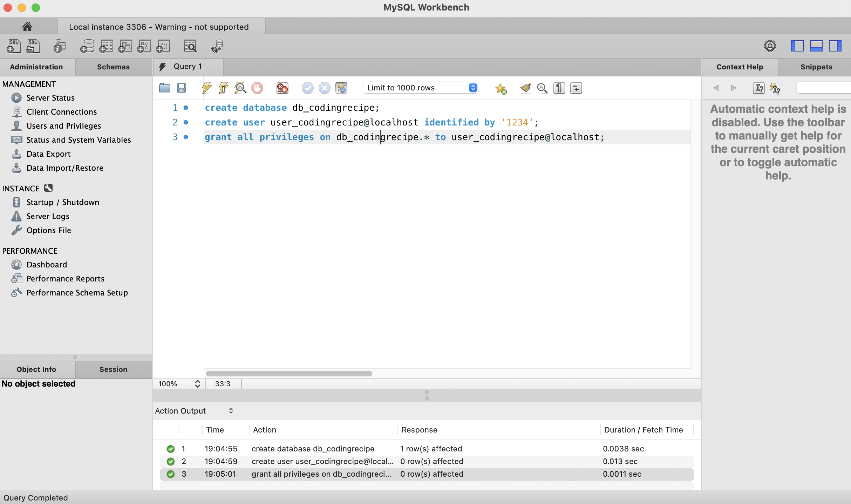Create new view icon
The height and width of the screenshot is (504, 851).
tap(125, 46)
